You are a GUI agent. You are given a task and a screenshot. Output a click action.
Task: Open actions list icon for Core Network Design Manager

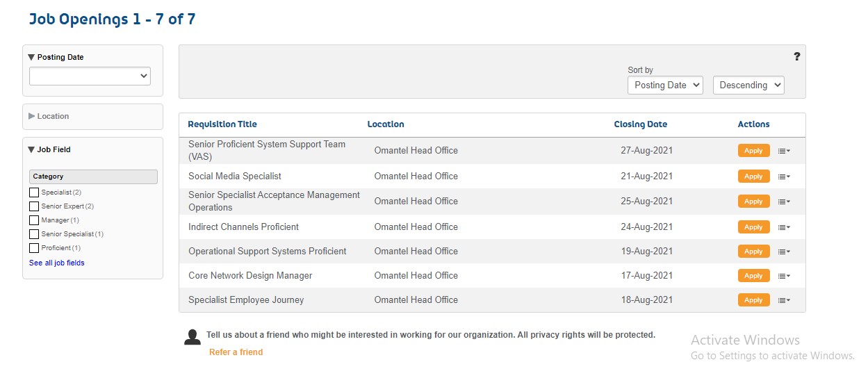tap(784, 276)
